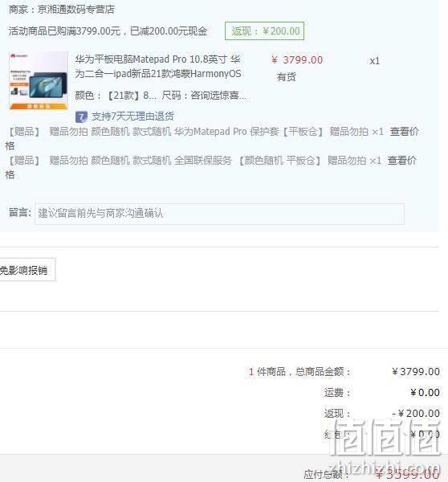448x482 pixels.
Task: Click the product price ¥3799.00
Action: tap(297, 60)
